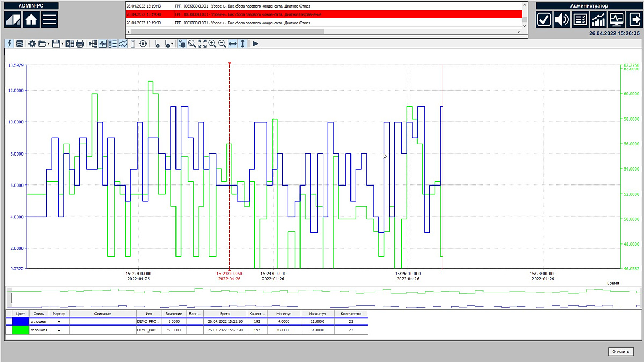Toggle vertical scaling arrows button
Screen dimensions: 644x362
243,43
